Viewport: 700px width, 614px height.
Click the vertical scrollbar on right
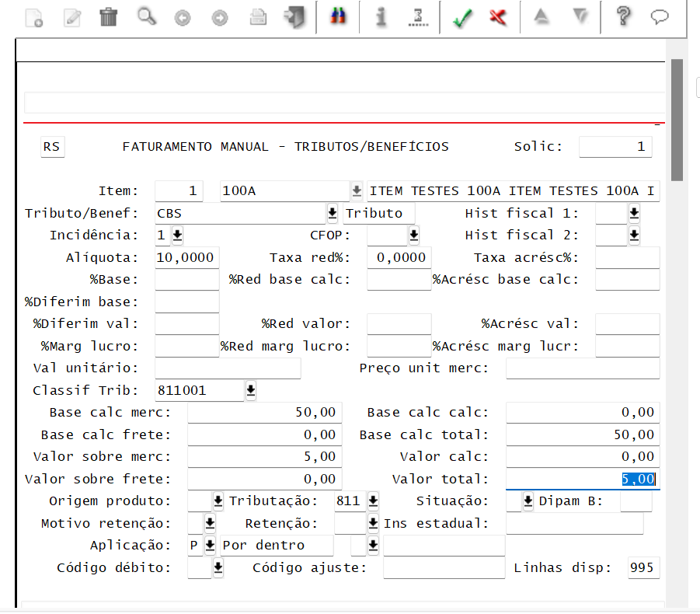[677, 120]
